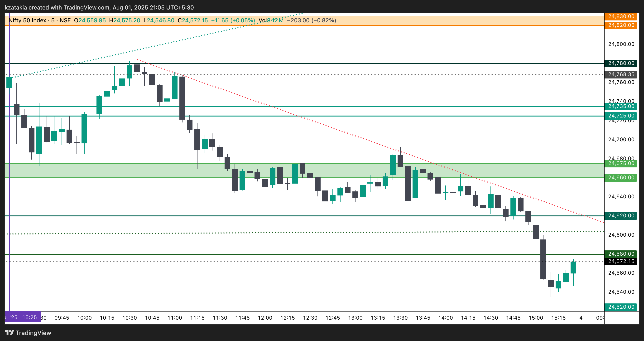Click the 24,560.00 axis price
Image resolution: width=644 pixels, height=341 pixels.
coord(621,273)
